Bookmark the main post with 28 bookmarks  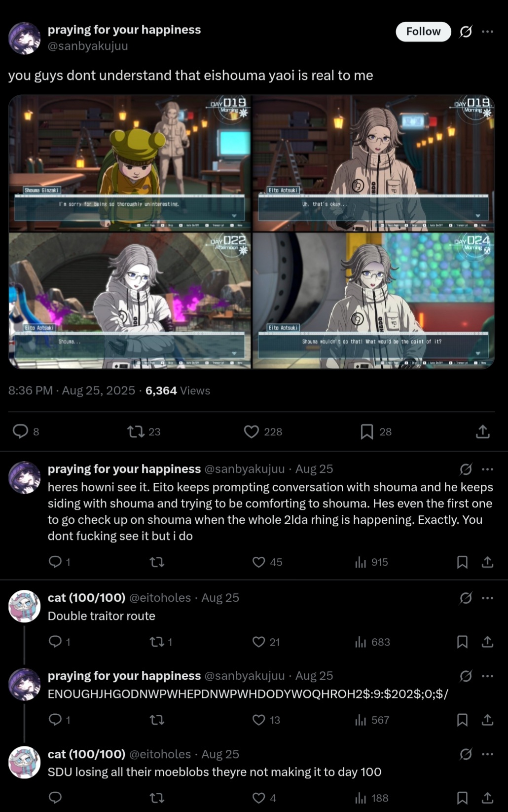(x=367, y=432)
